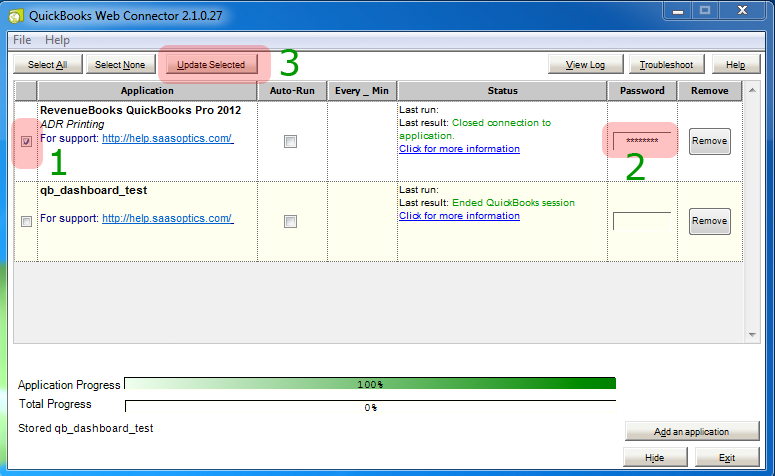Open the View Log button

(585, 65)
